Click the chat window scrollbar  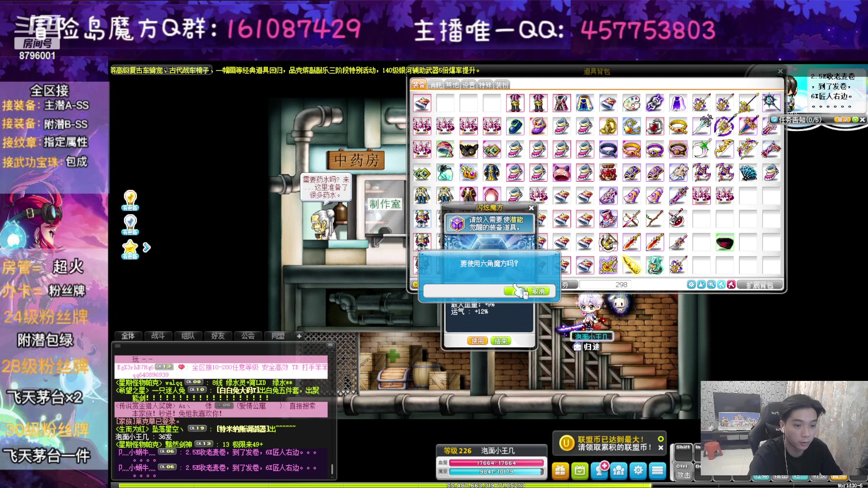pyautogui.click(x=332, y=469)
